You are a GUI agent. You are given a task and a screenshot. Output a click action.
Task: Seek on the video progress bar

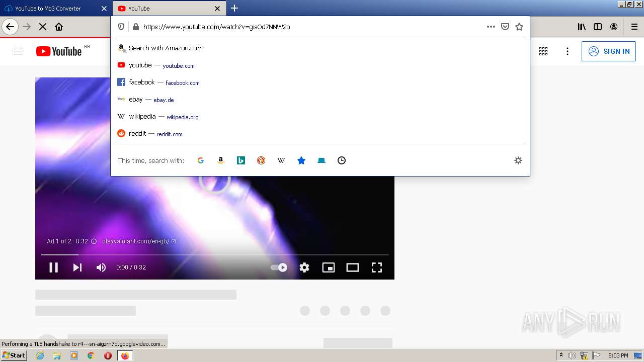point(215,254)
